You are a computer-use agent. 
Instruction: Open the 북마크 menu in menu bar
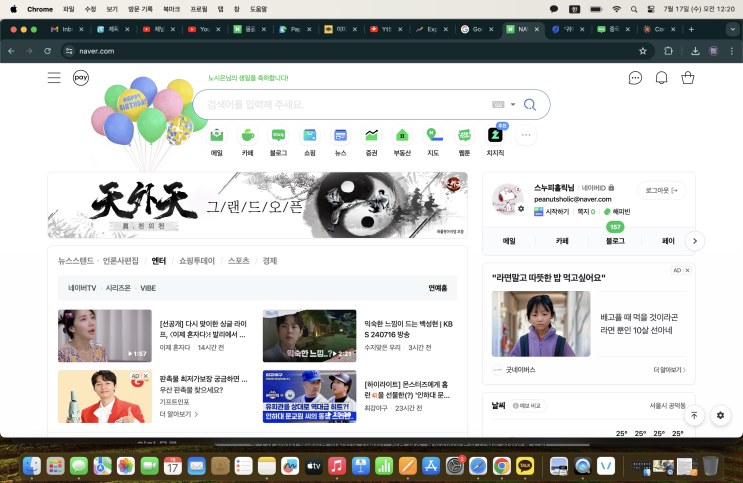click(171, 9)
